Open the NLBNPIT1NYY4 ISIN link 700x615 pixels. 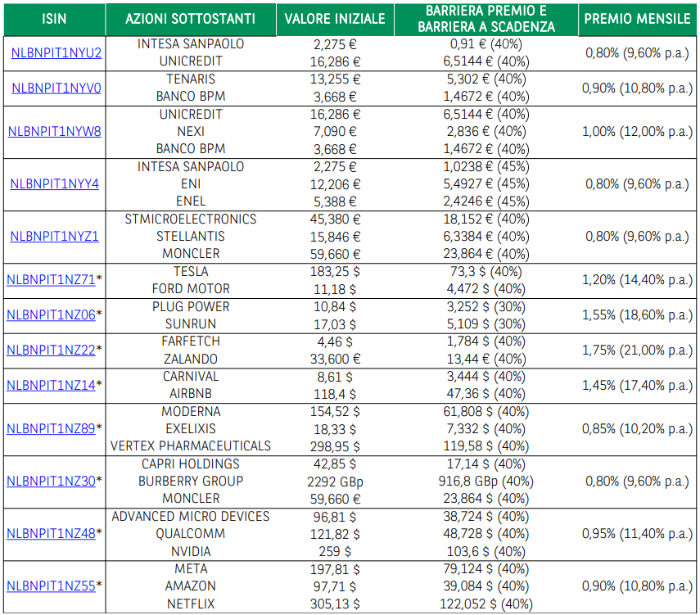[55, 183]
